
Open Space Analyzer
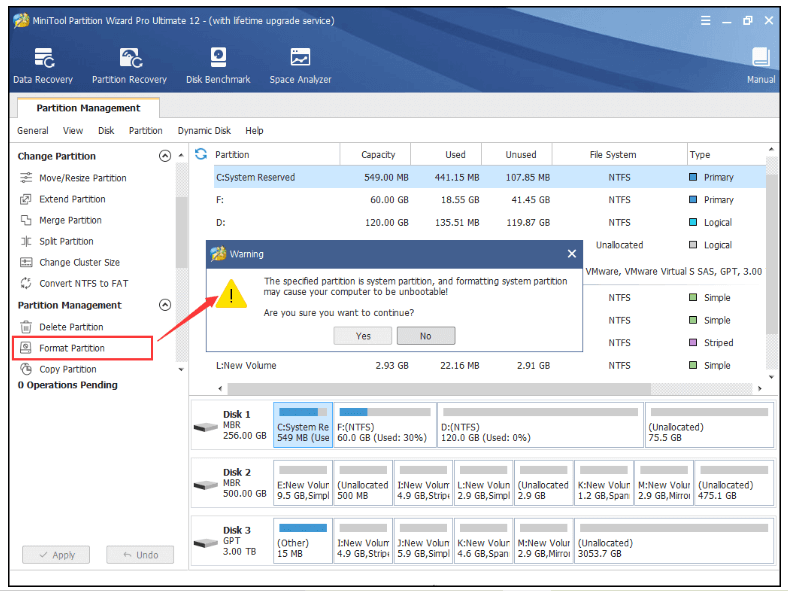click(300, 65)
